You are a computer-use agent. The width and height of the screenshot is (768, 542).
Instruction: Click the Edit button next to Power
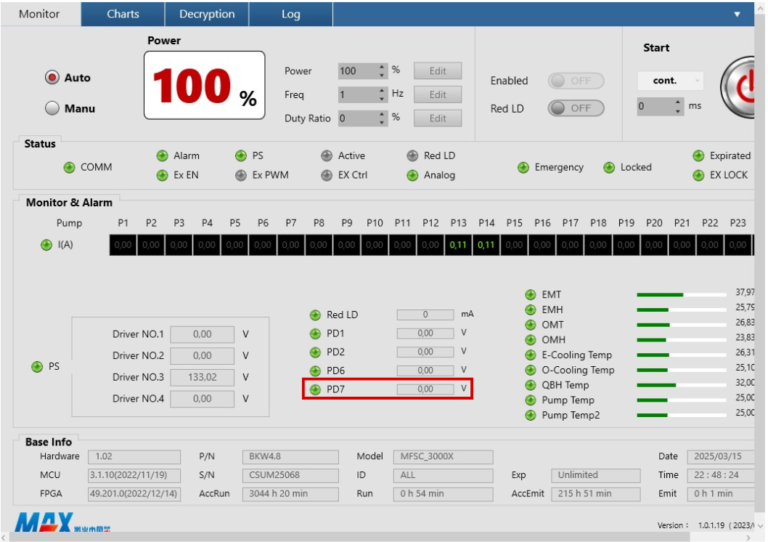coord(437,71)
